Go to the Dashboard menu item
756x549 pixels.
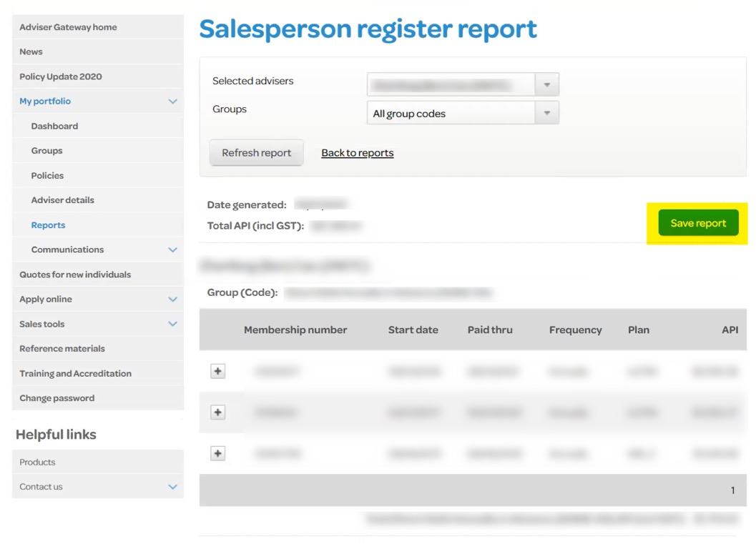tap(54, 126)
